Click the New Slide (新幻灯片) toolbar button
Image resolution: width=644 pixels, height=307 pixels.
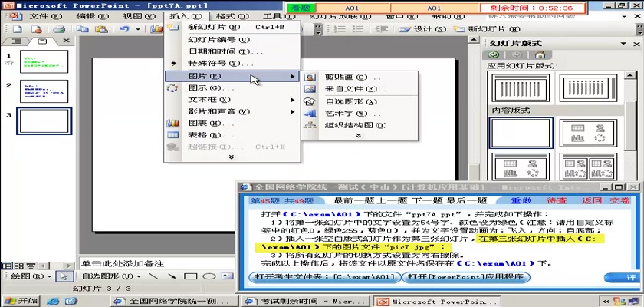coord(487,29)
